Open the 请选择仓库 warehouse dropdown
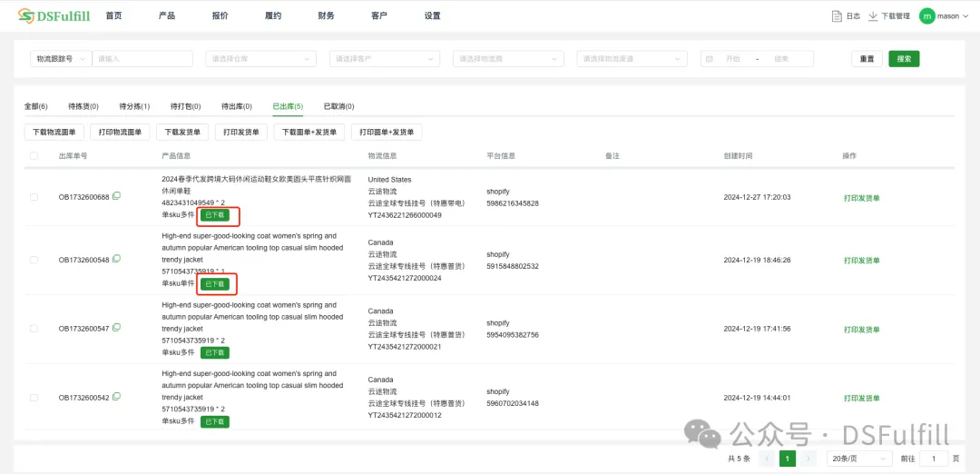The width and height of the screenshot is (980, 474). click(261, 59)
